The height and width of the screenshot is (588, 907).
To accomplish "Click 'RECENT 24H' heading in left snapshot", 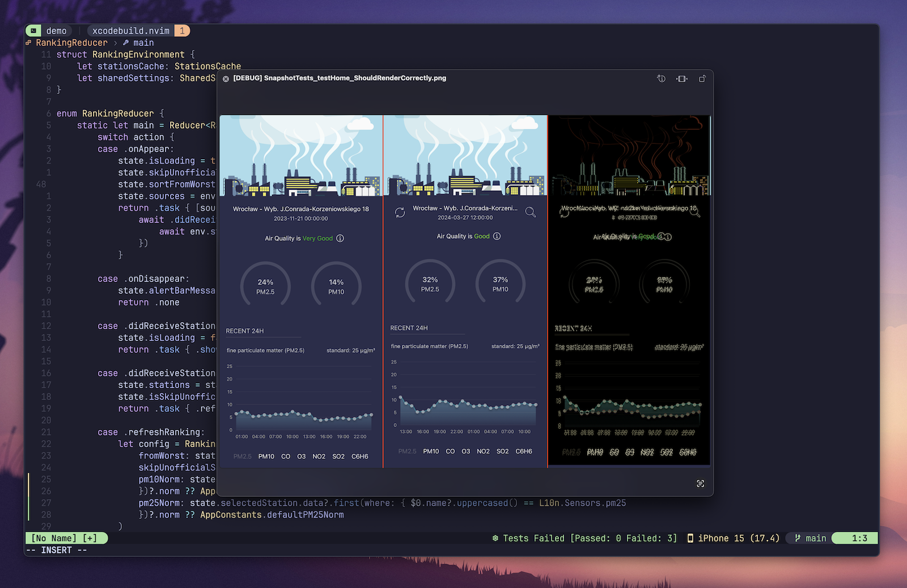I will [245, 331].
